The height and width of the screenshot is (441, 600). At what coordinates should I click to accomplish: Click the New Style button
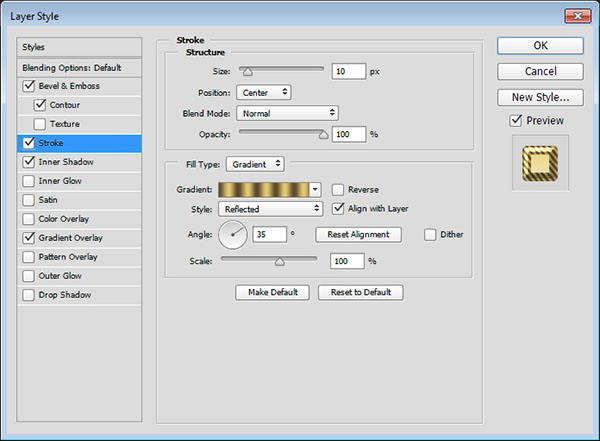click(540, 97)
